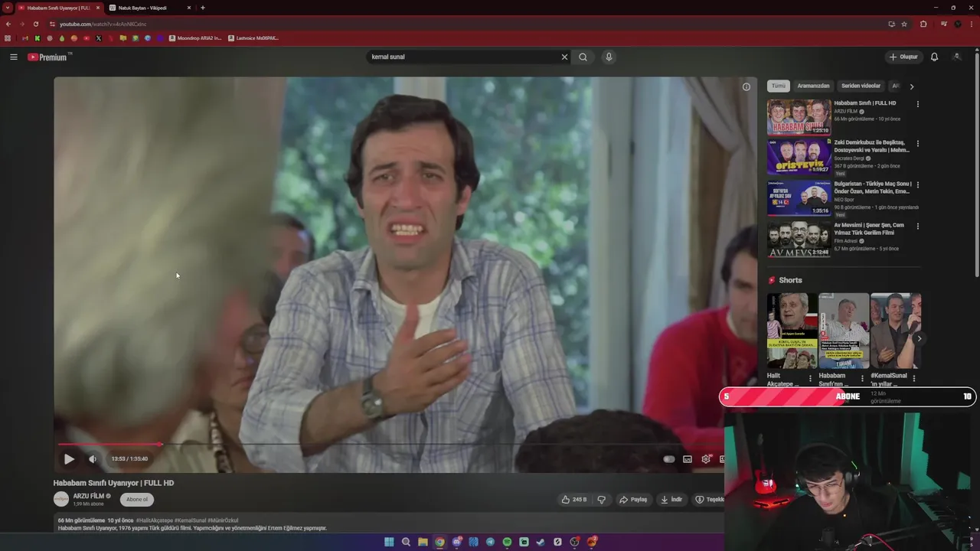Screen dimensions: 980x551
Task: Open the Av Mevsimi film title
Action: tap(870, 229)
